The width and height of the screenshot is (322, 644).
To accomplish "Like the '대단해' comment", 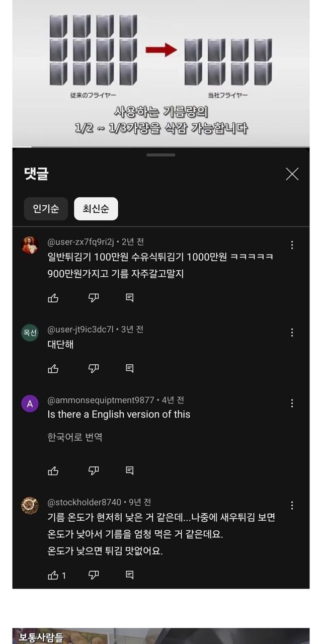I will [53, 369].
